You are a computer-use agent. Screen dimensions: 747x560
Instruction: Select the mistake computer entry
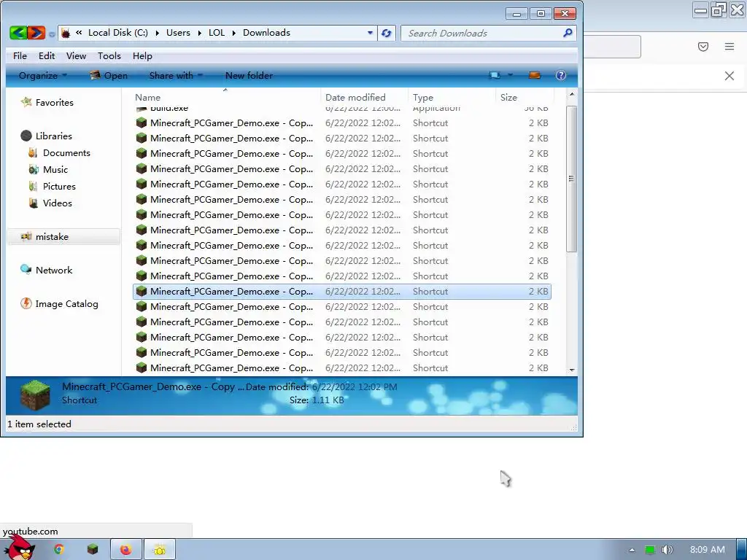click(x=63, y=237)
